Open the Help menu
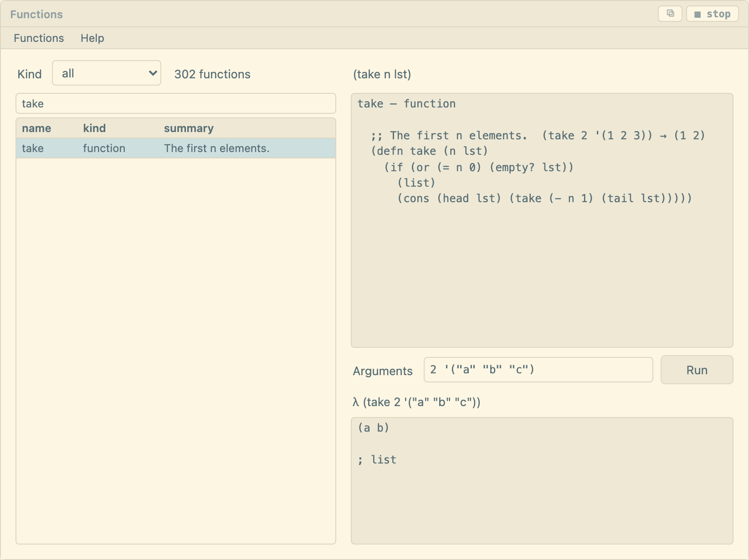This screenshot has width=749, height=560. (92, 38)
